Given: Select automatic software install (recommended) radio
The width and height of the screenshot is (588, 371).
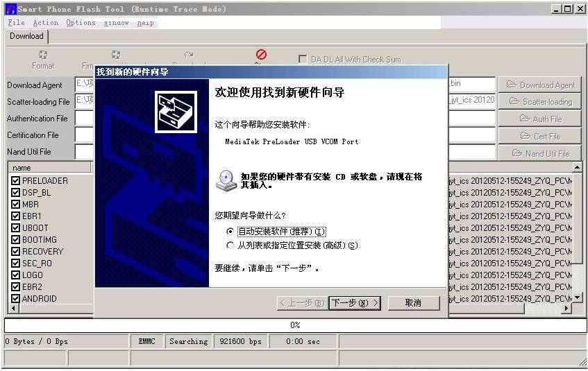Looking at the screenshot, I should point(230,232).
